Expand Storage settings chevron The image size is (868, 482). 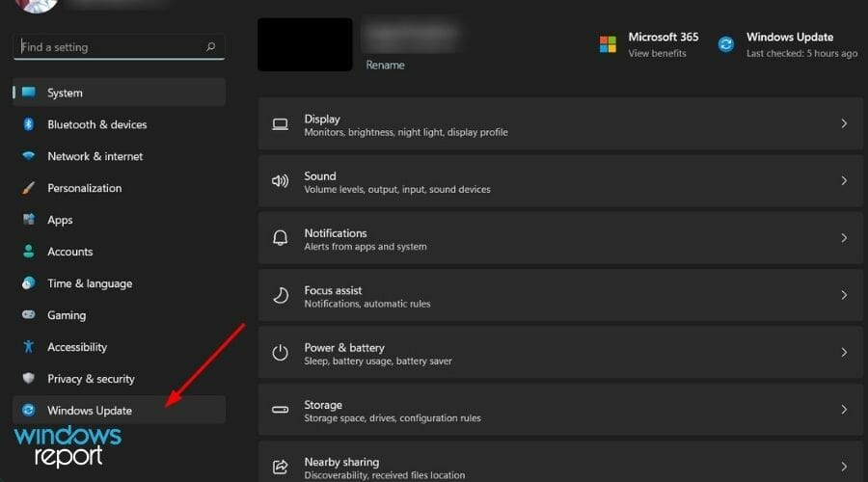click(844, 410)
